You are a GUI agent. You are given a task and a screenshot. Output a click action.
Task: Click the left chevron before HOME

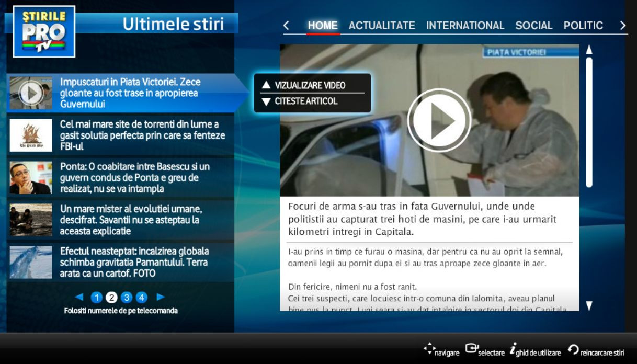pos(286,25)
